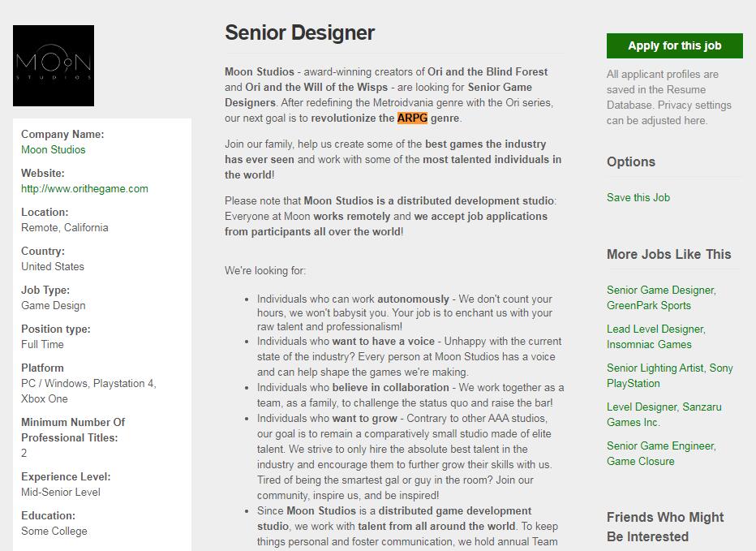Visit the orithegame.com website link

click(84, 188)
